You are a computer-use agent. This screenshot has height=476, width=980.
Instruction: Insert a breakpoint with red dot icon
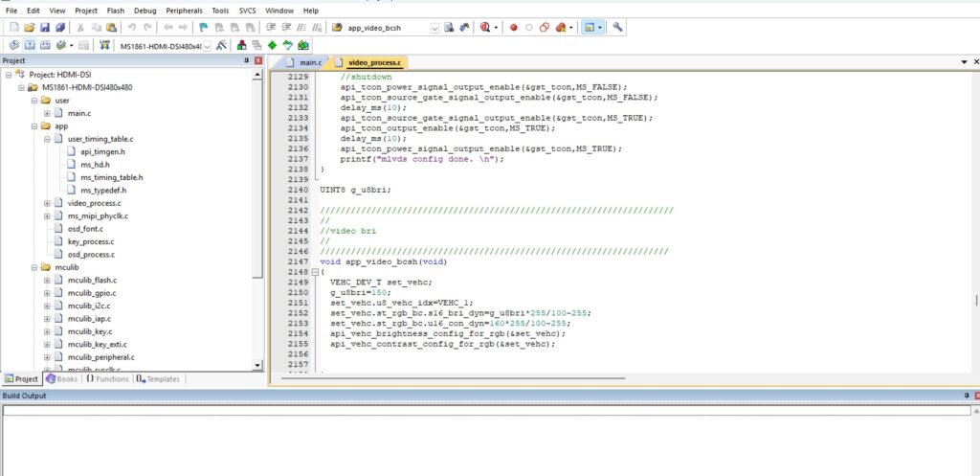tap(514, 28)
